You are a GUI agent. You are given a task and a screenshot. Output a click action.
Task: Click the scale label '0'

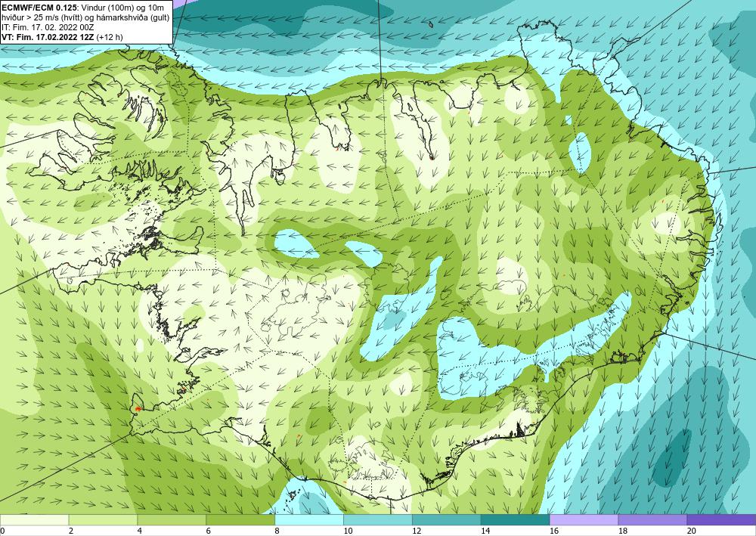pos(2,531)
